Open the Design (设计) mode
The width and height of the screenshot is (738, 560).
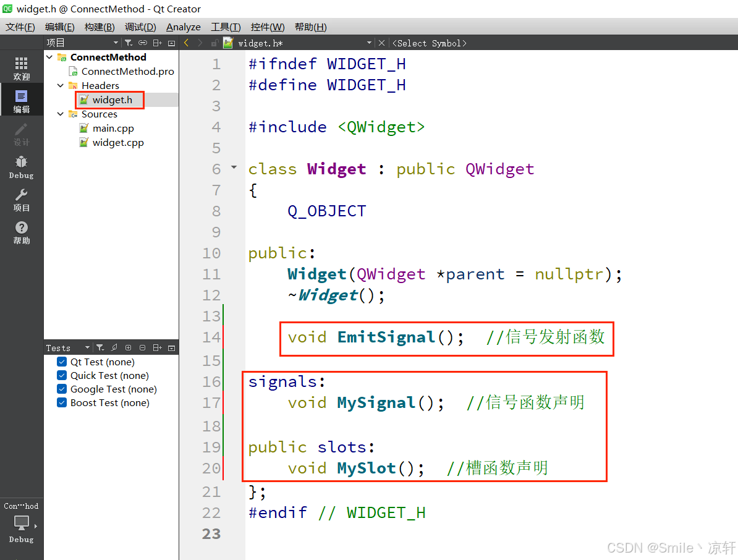(21, 134)
